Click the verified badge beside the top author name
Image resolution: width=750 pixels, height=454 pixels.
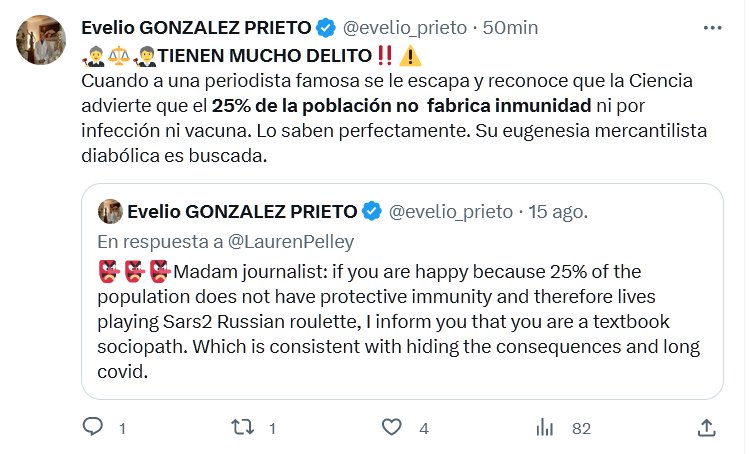tap(327, 27)
